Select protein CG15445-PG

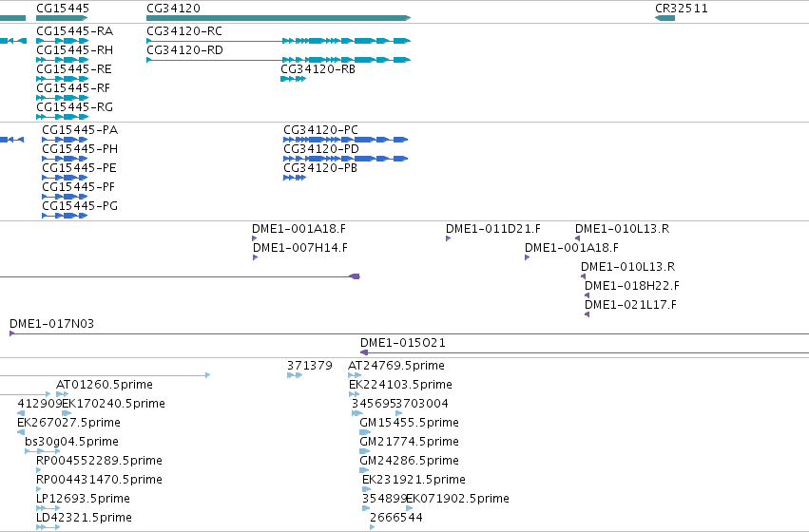(80, 206)
